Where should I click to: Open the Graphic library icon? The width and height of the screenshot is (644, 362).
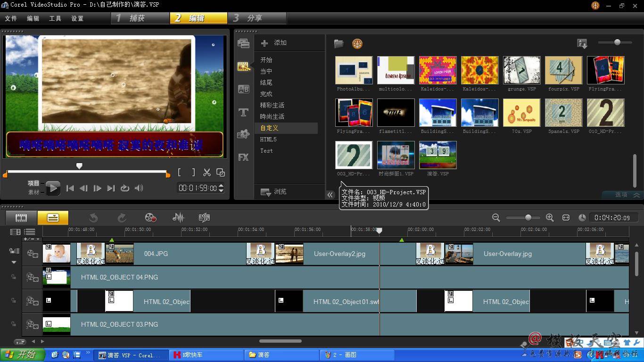[243, 134]
